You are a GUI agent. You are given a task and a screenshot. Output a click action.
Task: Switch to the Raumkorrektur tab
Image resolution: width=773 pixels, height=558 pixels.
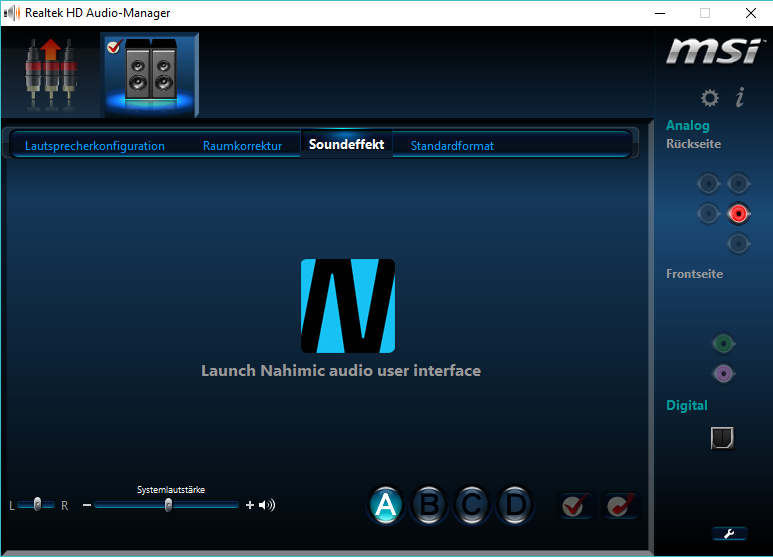(x=242, y=146)
